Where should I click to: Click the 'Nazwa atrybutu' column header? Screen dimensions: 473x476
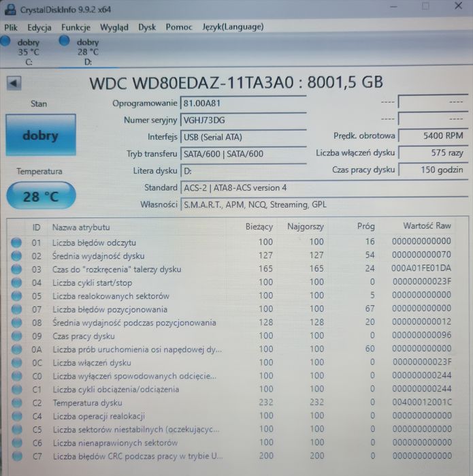click(81, 227)
